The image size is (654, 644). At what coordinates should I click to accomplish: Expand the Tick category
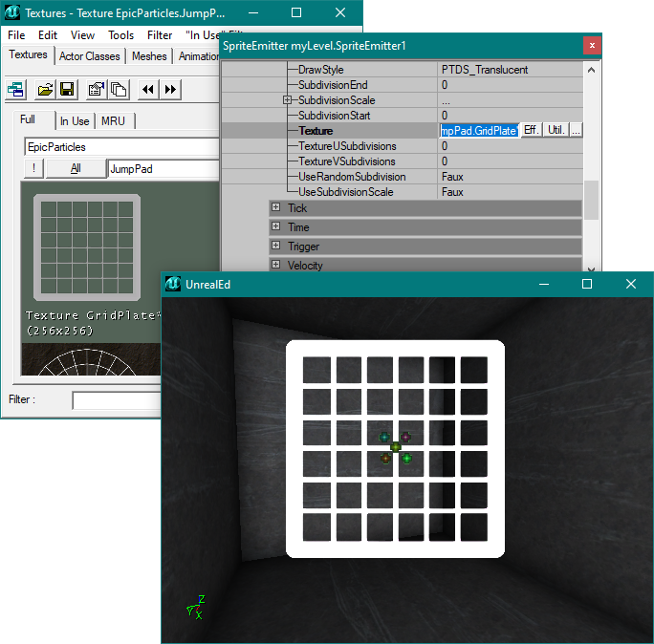(x=275, y=207)
